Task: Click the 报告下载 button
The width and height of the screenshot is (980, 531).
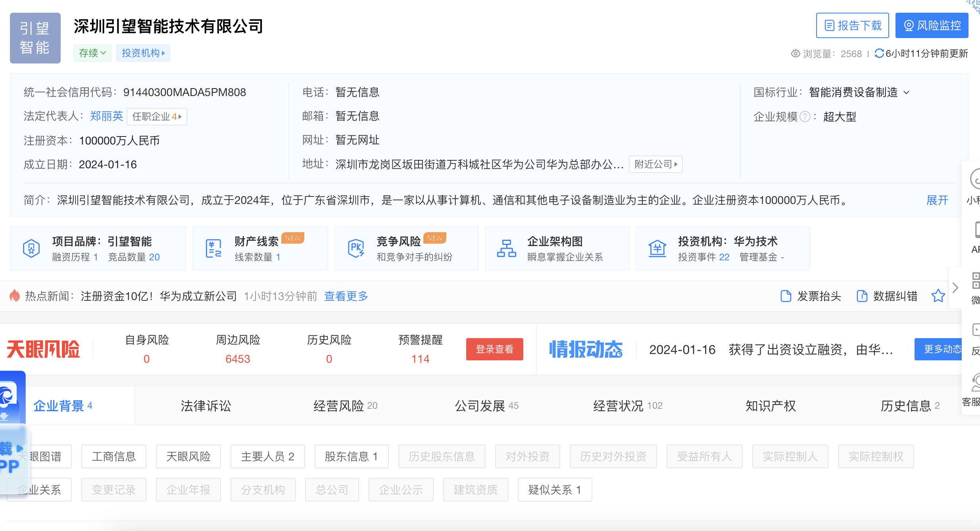Action: coord(852,25)
